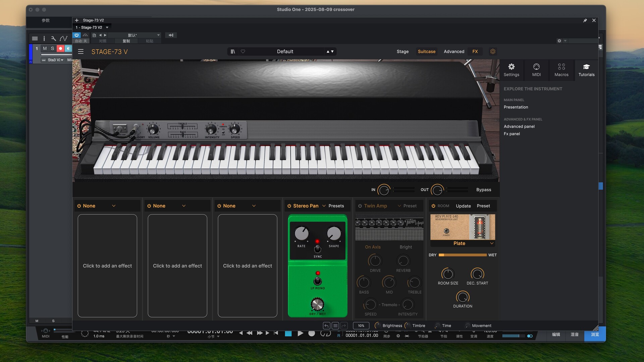The height and width of the screenshot is (362, 644).
Task: Open the track list icon
Action: (x=35, y=39)
